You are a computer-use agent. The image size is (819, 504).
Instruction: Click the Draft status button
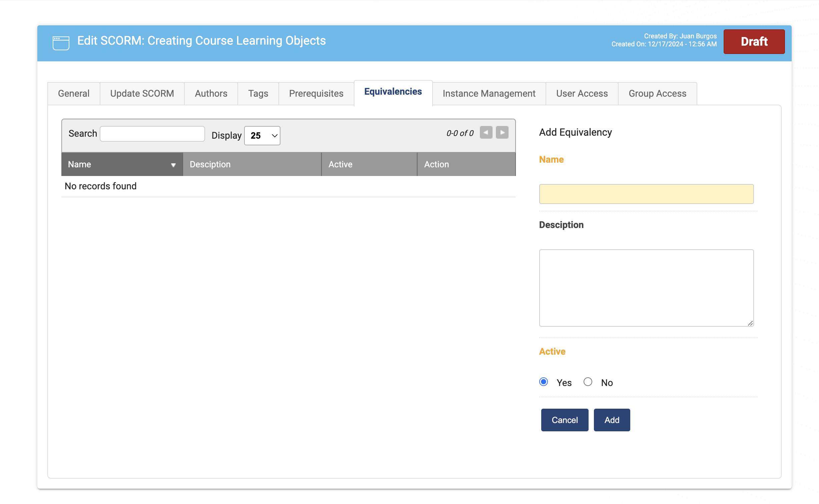click(754, 42)
